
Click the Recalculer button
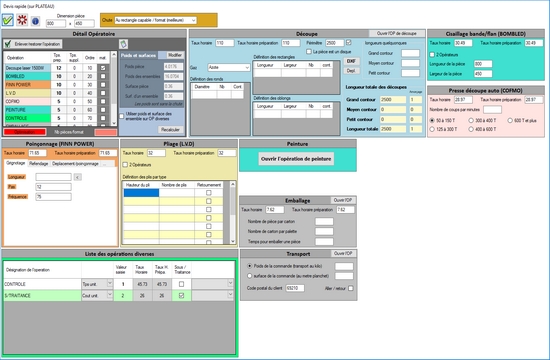(x=170, y=129)
